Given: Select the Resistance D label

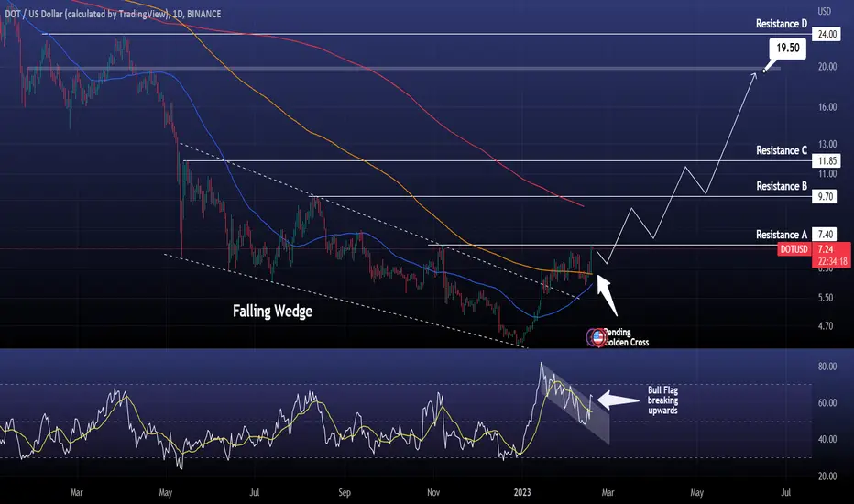Looking at the screenshot, I should 781,24.
